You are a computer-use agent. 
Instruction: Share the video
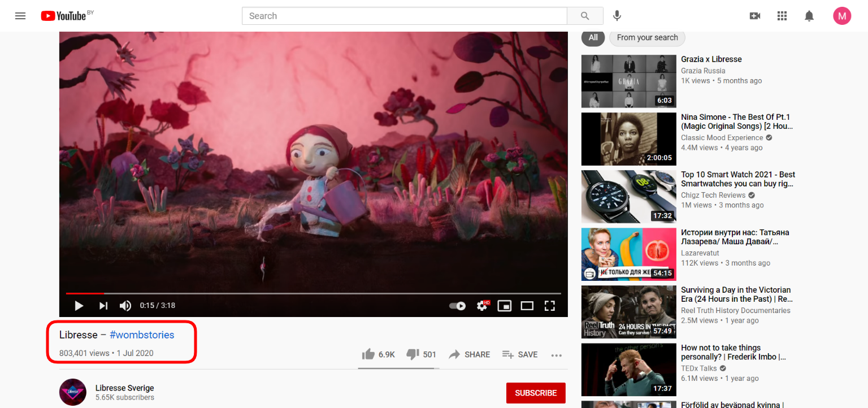[x=470, y=354]
